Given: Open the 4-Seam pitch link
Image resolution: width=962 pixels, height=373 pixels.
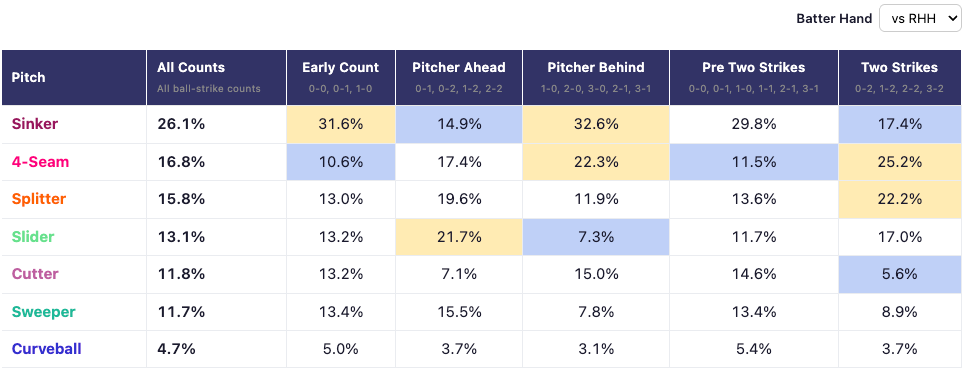Looking at the screenshot, I should pos(40,162).
